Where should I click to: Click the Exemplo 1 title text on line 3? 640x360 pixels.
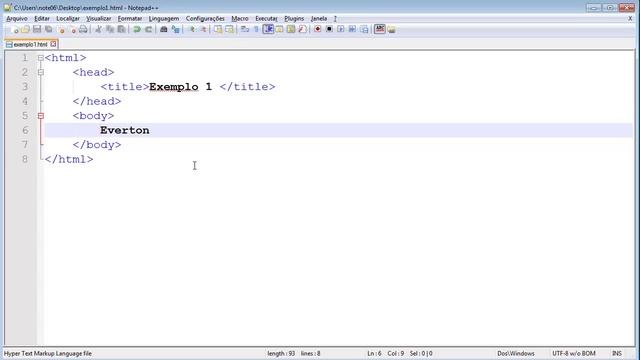[x=180, y=87]
